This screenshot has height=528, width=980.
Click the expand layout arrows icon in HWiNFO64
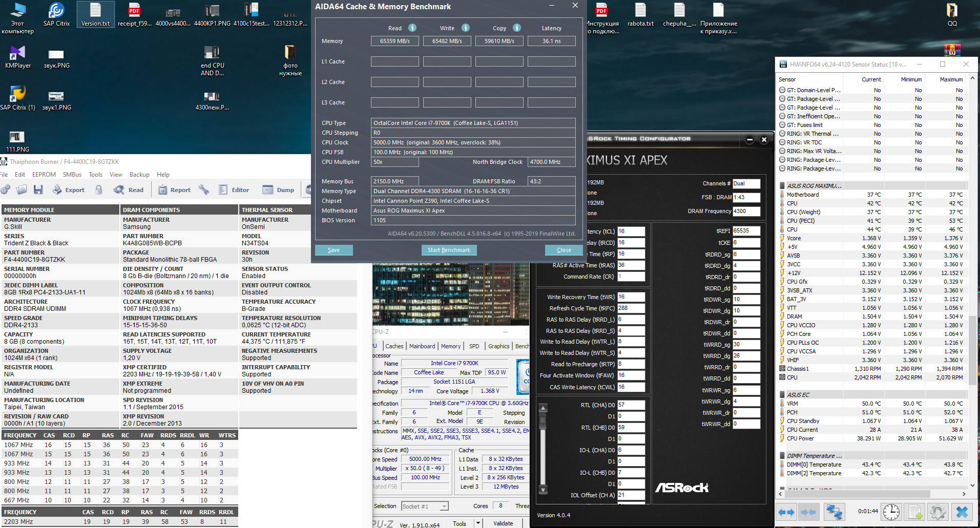coord(786,512)
